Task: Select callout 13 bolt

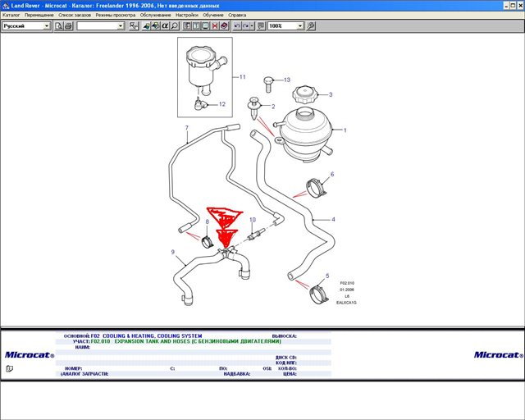Action: click(287, 80)
